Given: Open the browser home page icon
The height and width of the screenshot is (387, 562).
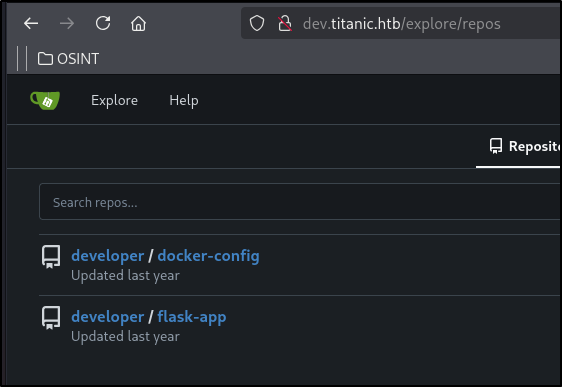Looking at the screenshot, I should point(138,24).
